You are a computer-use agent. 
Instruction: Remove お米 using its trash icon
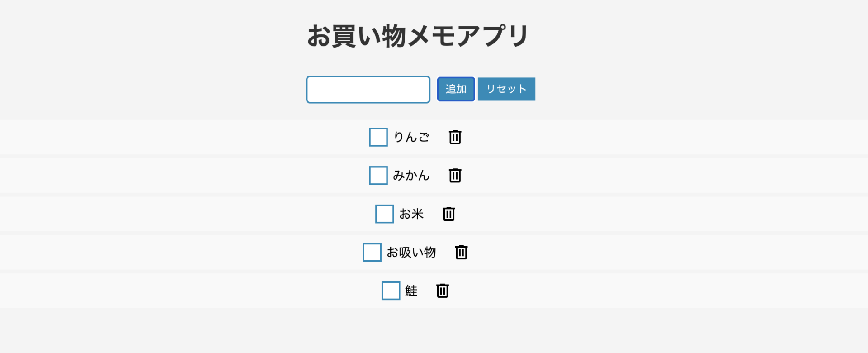[448, 214]
